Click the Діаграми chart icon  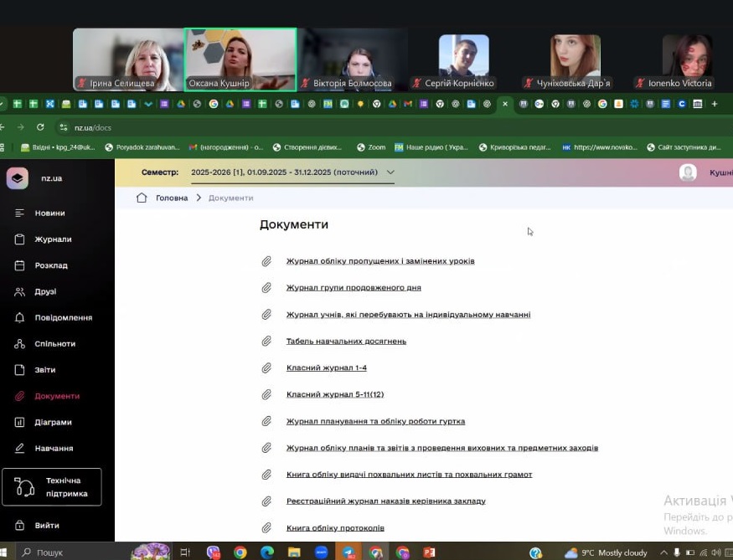19,422
